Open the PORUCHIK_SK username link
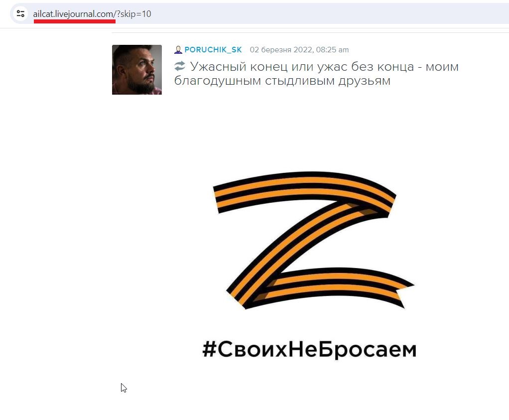Screen dimensions: 509x420 tap(213, 50)
